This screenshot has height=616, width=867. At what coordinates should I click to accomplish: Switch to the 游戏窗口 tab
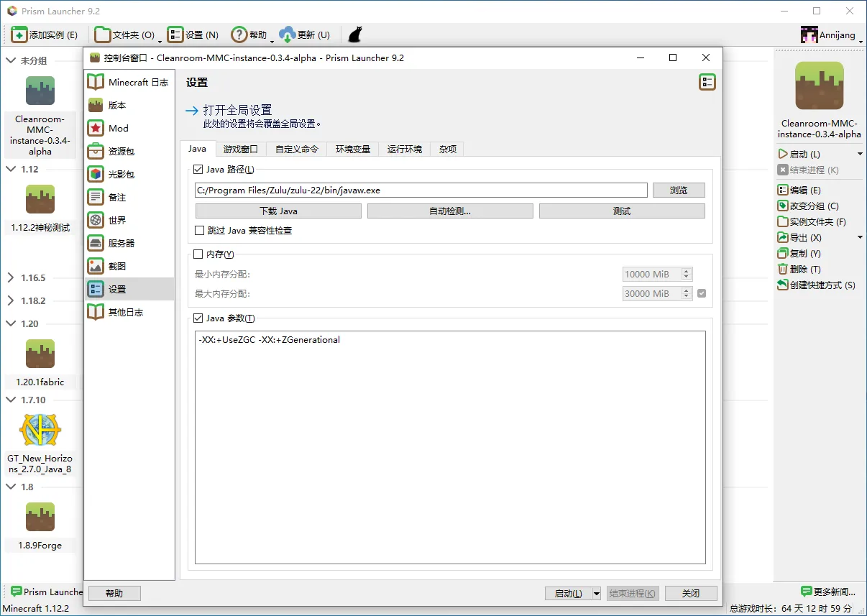click(241, 150)
